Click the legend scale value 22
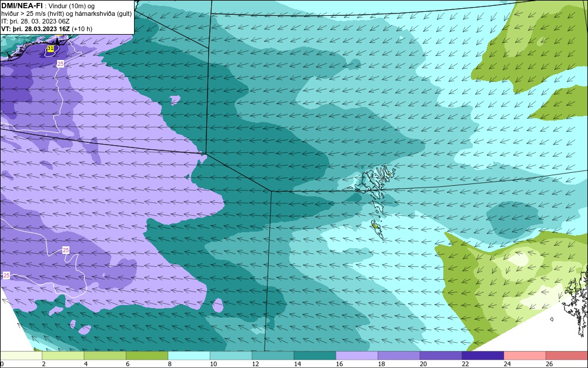588x368 pixels. pos(465,364)
